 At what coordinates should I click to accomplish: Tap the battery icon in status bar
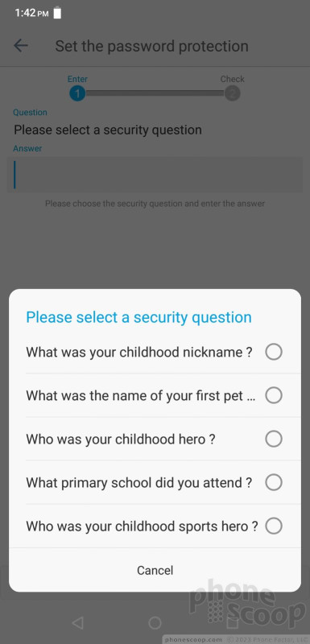[57, 13]
